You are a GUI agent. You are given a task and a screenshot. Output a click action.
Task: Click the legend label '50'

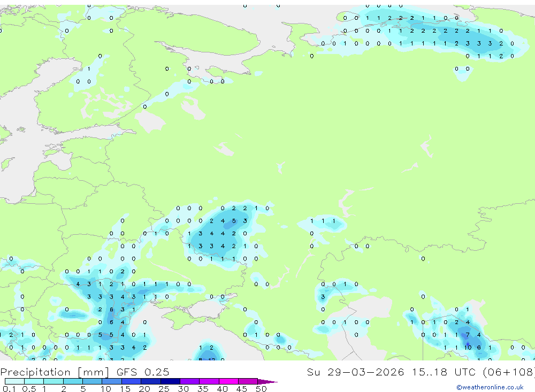(261, 389)
